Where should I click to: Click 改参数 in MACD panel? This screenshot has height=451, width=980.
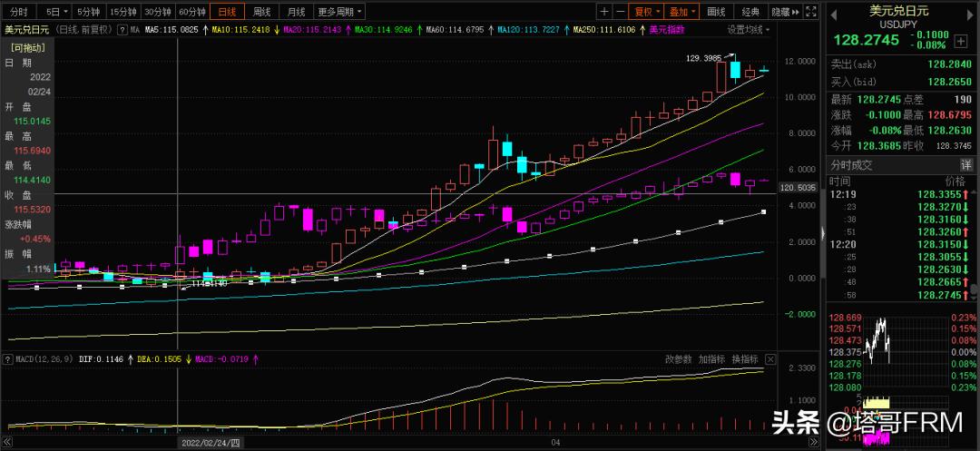[x=678, y=359]
